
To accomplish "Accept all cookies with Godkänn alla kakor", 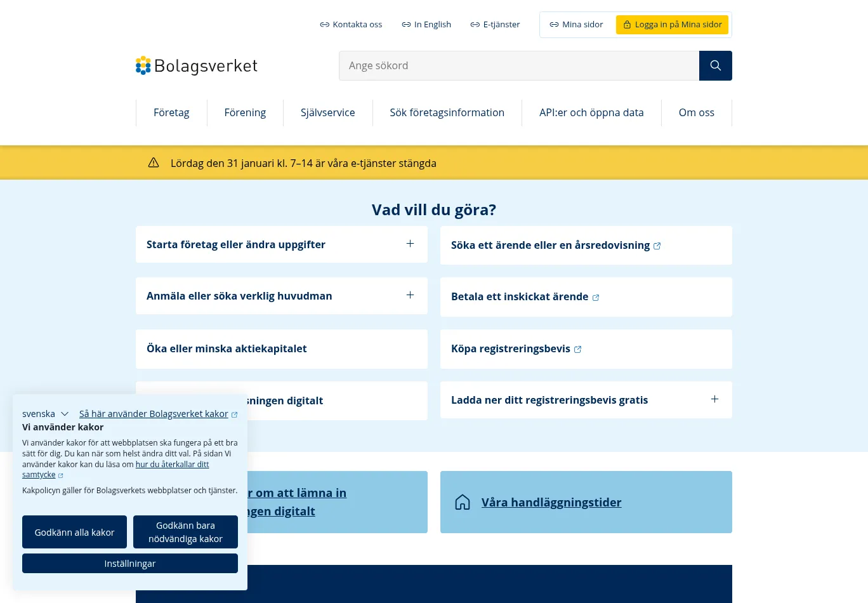I will click(74, 532).
